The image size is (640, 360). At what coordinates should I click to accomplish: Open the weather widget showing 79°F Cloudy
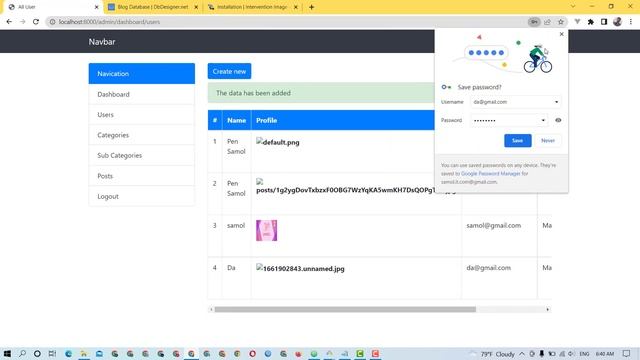[493, 354]
